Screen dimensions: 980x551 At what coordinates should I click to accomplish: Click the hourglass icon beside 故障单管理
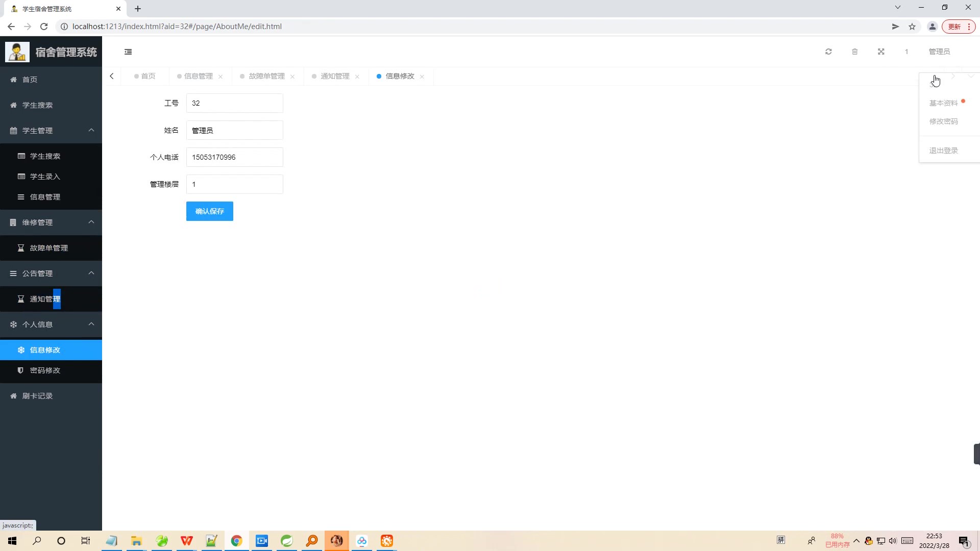[x=20, y=248]
